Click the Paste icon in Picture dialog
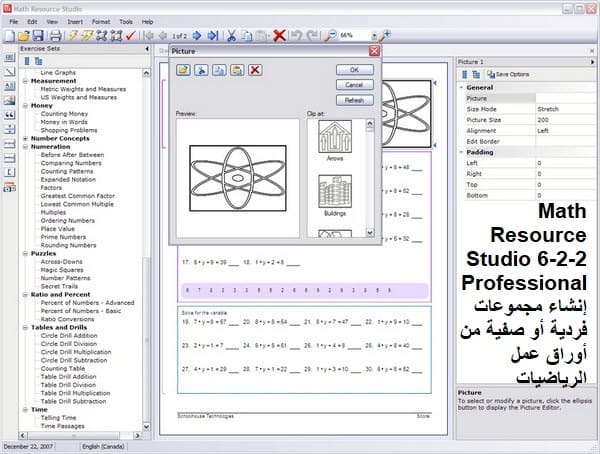 tap(237, 70)
